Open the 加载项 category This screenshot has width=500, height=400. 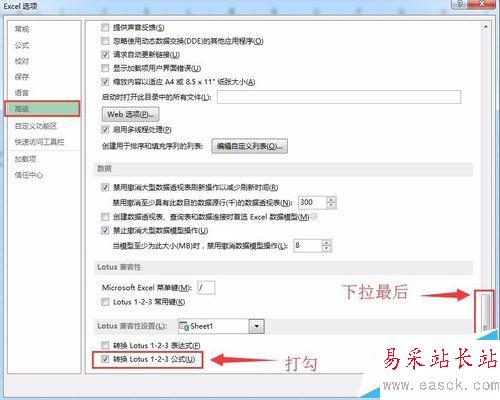(x=25, y=159)
